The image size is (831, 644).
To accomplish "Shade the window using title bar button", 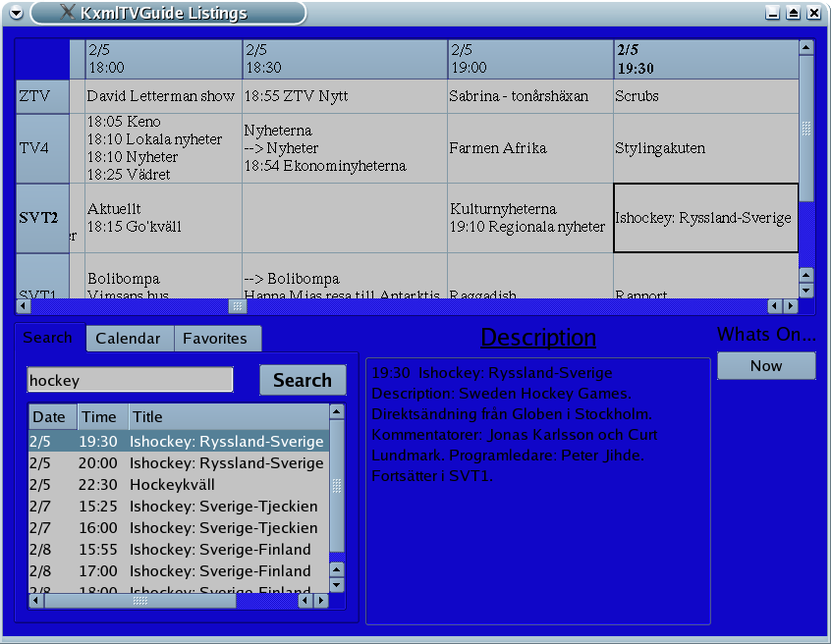I will [794, 13].
